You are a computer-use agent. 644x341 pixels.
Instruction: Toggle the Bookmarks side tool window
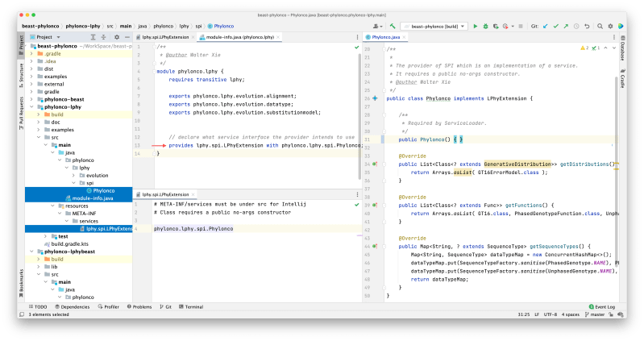coord(21,283)
